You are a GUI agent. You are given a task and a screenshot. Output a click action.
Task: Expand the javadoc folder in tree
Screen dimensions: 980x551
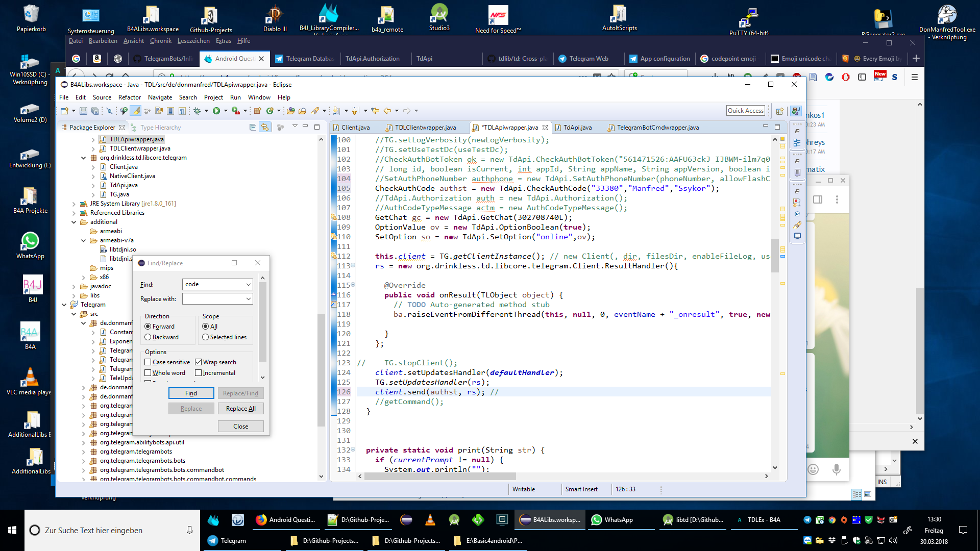click(x=74, y=287)
